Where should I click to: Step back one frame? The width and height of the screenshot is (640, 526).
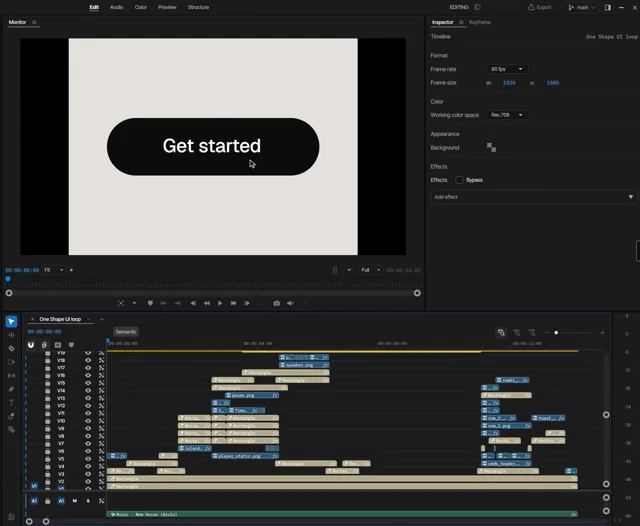pos(193,303)
